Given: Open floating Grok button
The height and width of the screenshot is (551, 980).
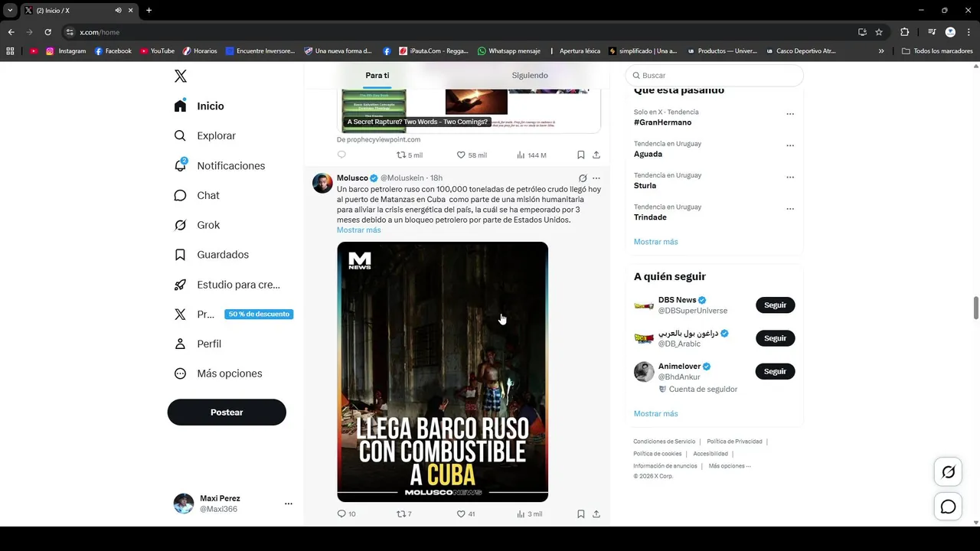Looking at the screenshot, I should coord(948,472).
